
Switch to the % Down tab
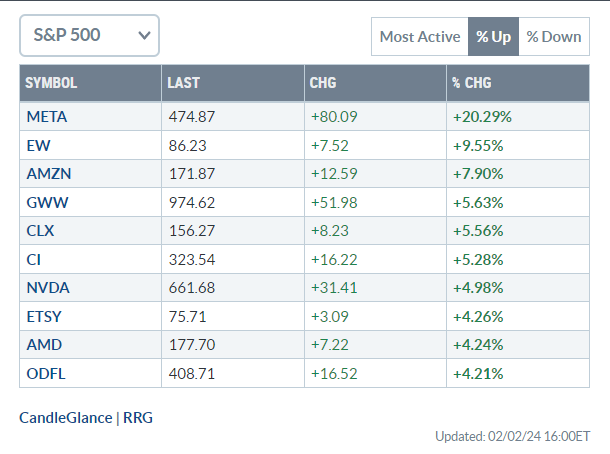point(553,37)
